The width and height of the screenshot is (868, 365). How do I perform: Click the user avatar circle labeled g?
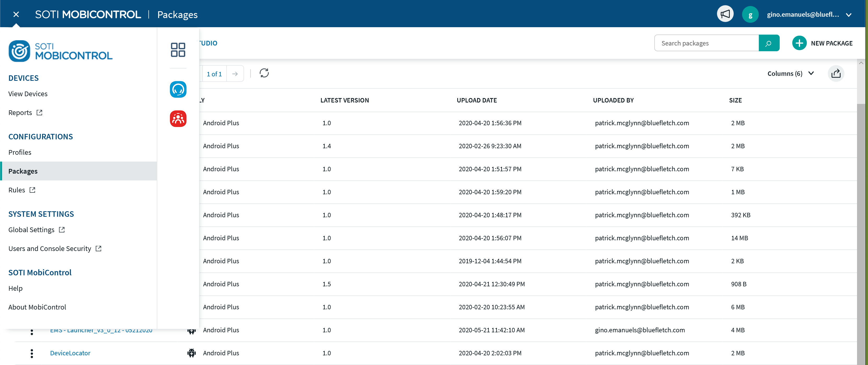point(750,14)
